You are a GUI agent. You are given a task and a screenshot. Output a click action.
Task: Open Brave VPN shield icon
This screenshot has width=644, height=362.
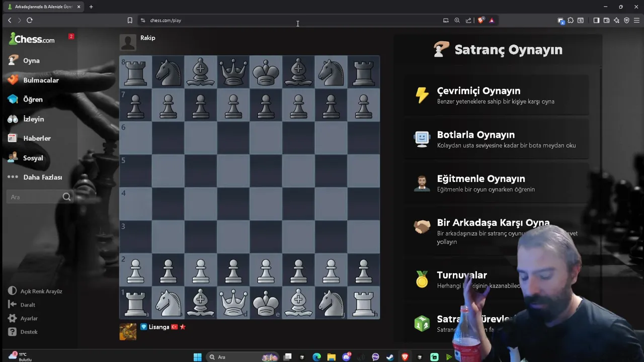click(x=626, y=20)
